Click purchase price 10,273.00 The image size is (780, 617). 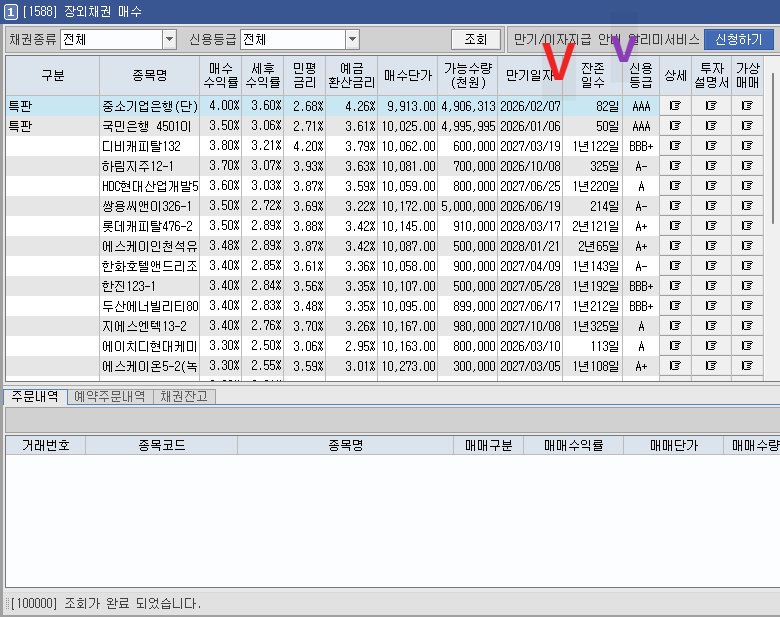click(408, 366)
